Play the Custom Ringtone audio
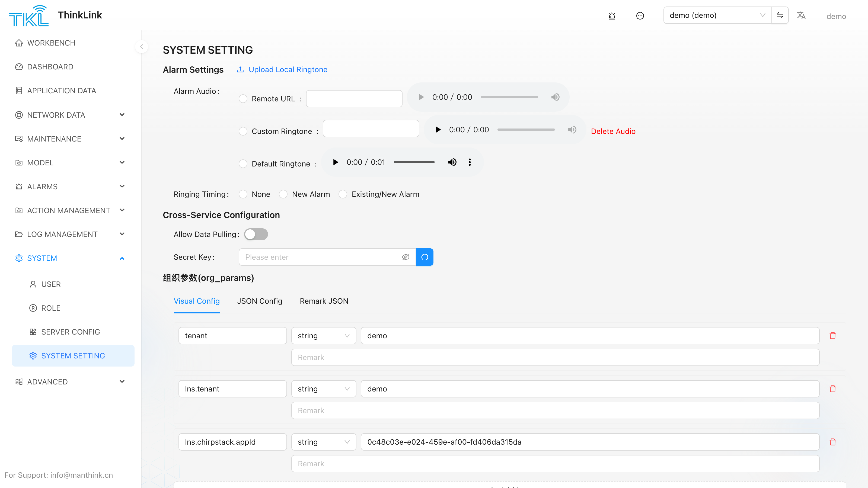This screenshot has width=868, height=488. [x=438, y=130]
